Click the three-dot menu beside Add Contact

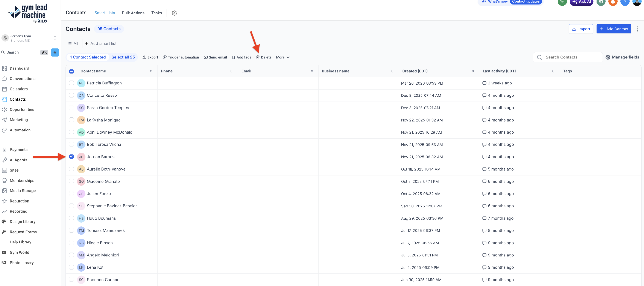tap(637, 29)
